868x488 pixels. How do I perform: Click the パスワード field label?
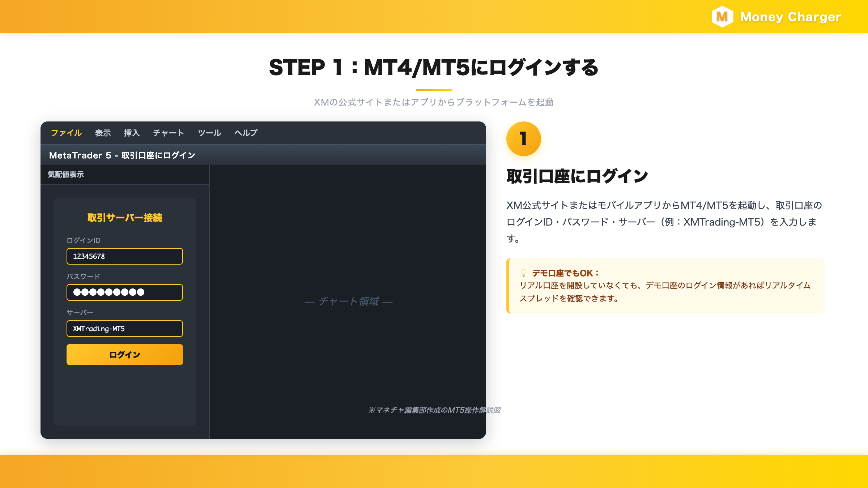coord(83,277)
